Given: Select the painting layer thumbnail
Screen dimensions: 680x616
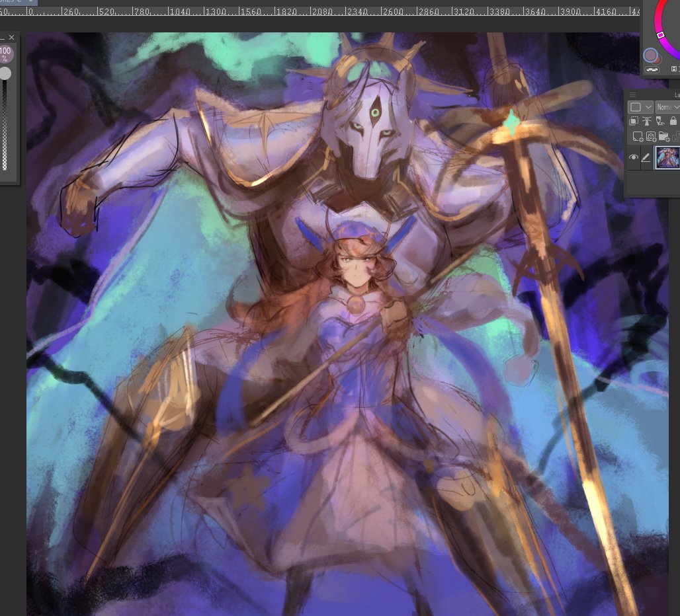Looking at the screenshot, I should tap(667, 158).
